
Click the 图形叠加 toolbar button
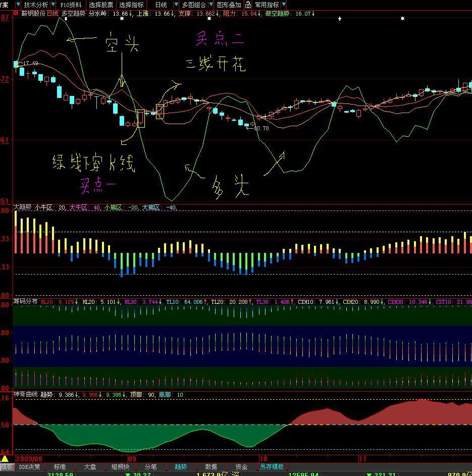(229, 5)
